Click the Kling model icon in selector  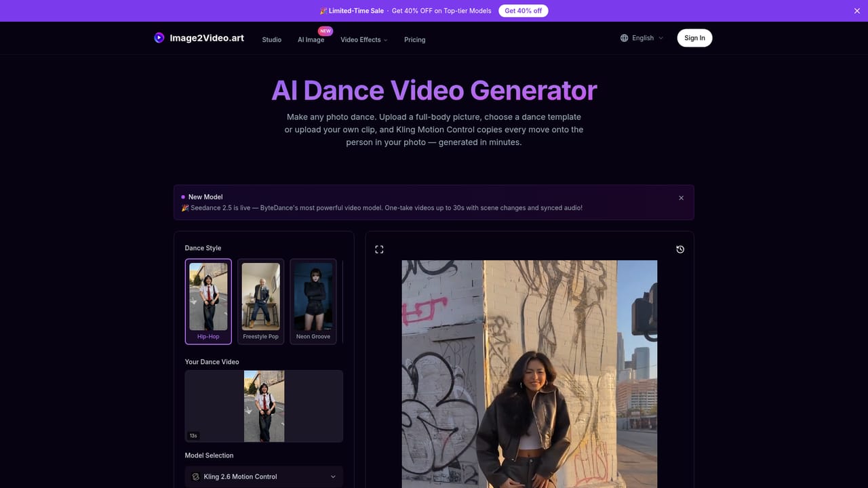pos(196,476)
